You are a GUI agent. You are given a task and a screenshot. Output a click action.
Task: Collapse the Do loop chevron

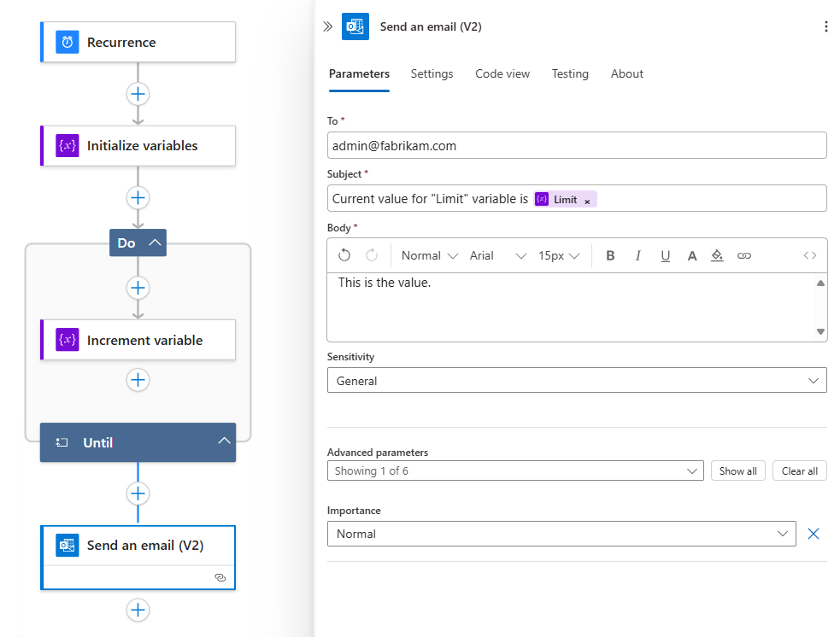click(x=155, y=243)
